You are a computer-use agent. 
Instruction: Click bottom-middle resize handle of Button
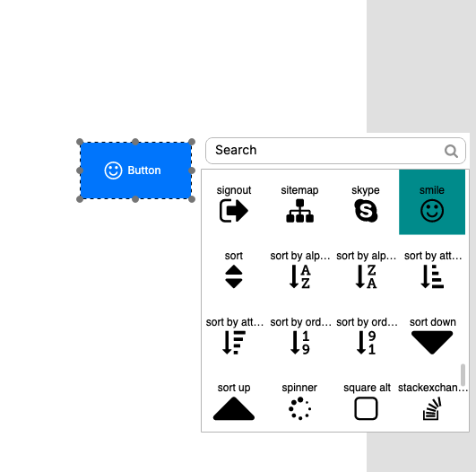coord(135,199)
